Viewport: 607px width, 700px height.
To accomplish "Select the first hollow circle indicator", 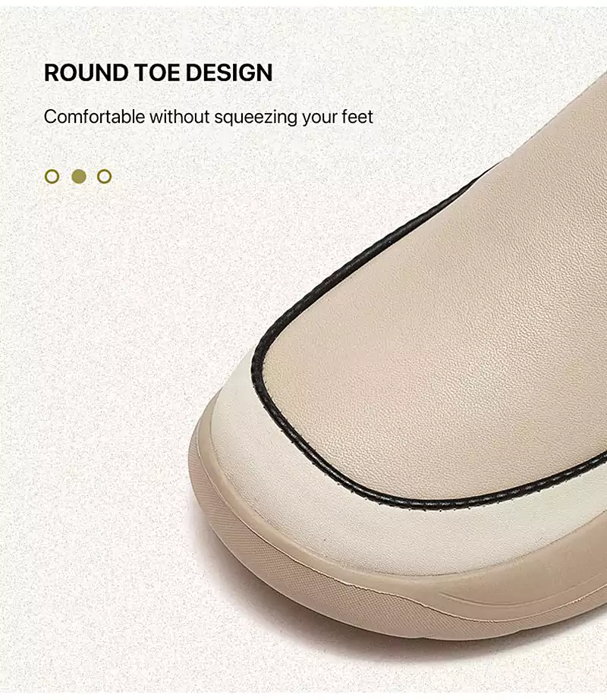I will [x=52, y=177].
